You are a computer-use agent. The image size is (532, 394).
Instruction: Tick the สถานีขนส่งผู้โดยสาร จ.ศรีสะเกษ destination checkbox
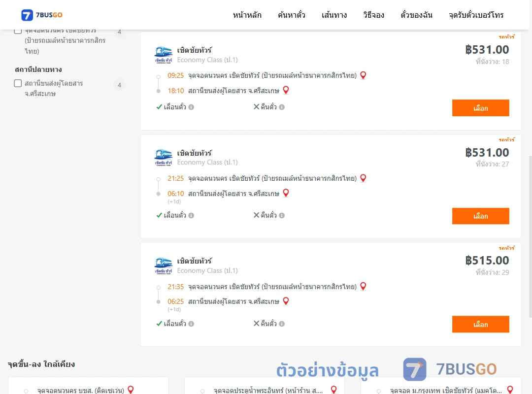pos(18,83)
